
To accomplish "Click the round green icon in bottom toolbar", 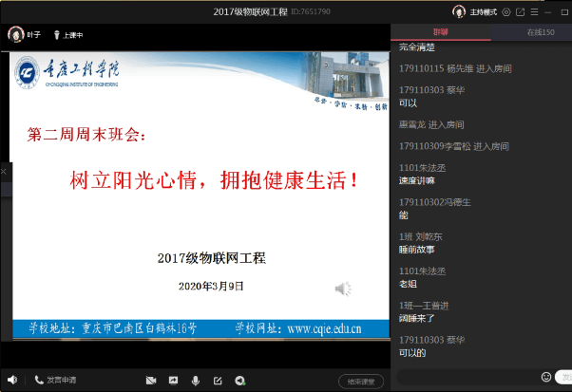I will [240, 380].
